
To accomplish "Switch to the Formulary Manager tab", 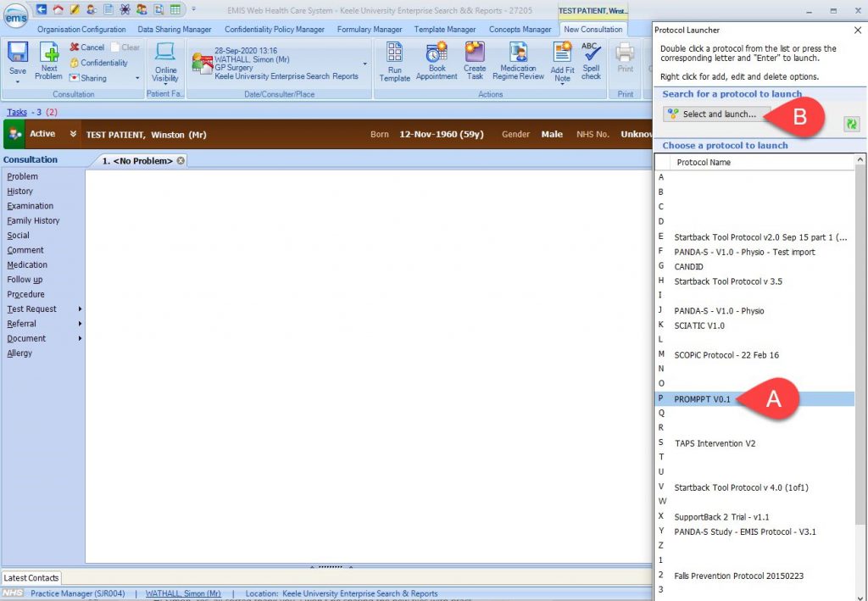I will (x=370, y=30).
